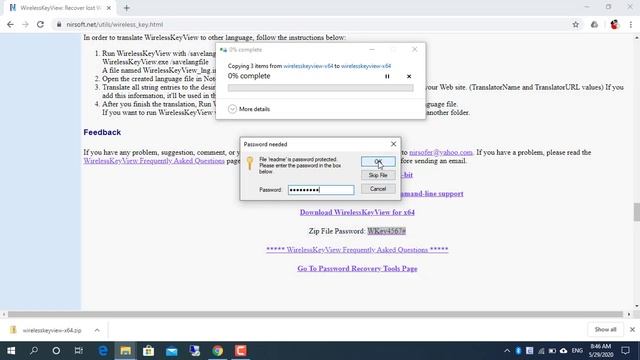Expand the download item options chevron
The height and width of the screenshot is (360, 640).
point(97,330)
